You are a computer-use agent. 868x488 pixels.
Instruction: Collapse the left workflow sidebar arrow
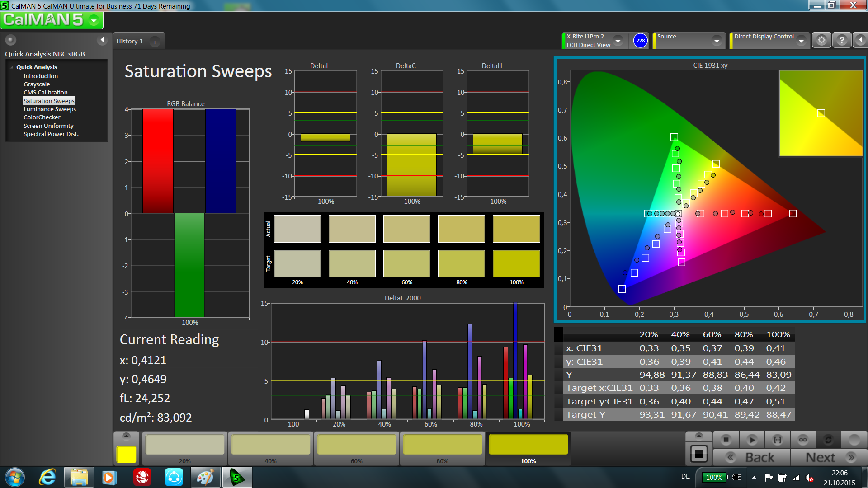(102, 40)
